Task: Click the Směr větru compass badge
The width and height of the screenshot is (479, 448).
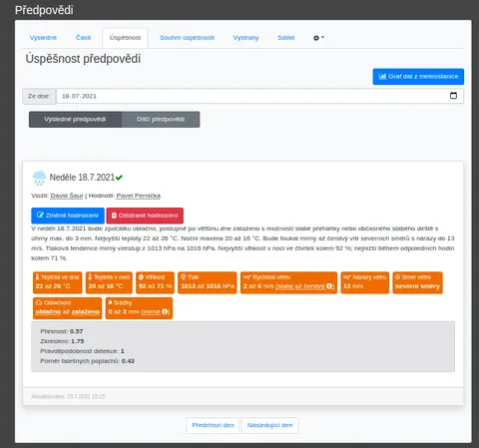Action: pyautogui.click(x=417, y=282)
